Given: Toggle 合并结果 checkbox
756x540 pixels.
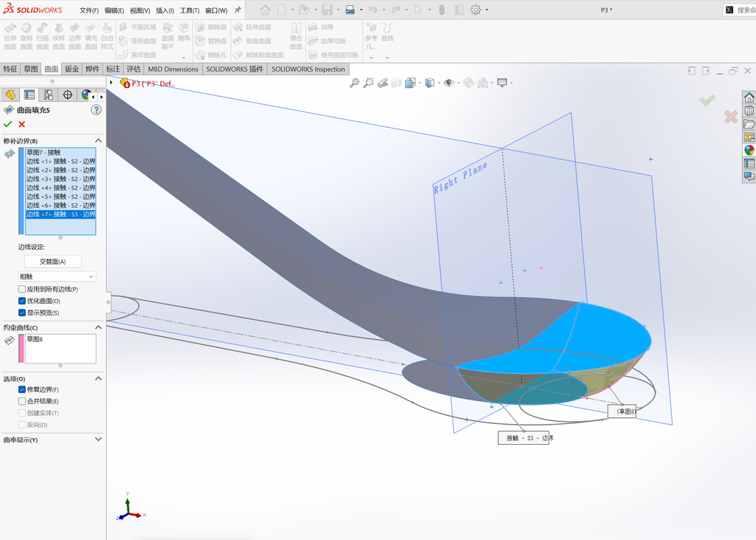Looking at the screenshot, I should click(x=21, y=401).
